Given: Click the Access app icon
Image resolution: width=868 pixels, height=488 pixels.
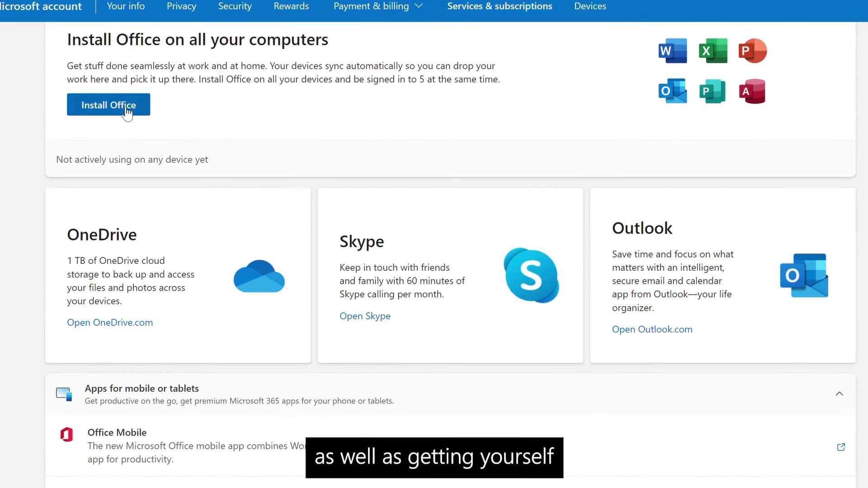Looking at the screenshot, I should (752, 91).
